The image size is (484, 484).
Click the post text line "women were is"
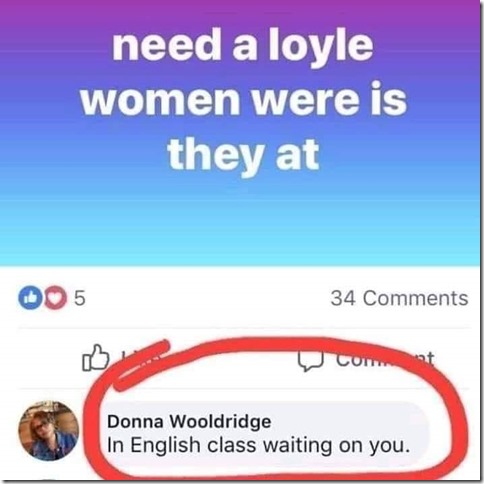pyautogui.click(x=243, y=99)
